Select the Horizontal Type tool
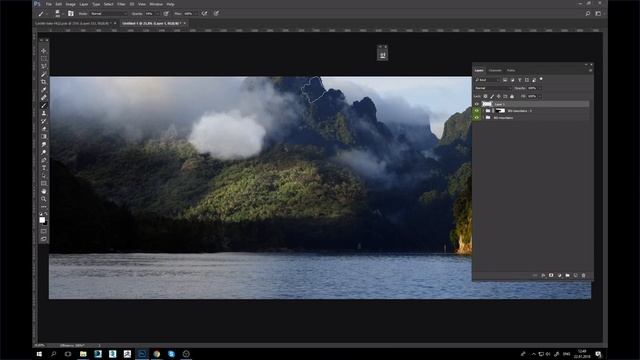The height and width of the screenshot is (360, 640). pos(44,167)
